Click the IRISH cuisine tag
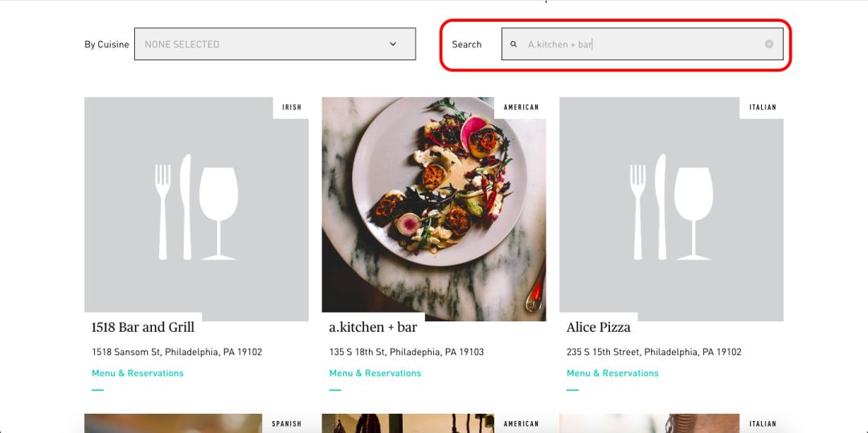 tap(291, 108)
